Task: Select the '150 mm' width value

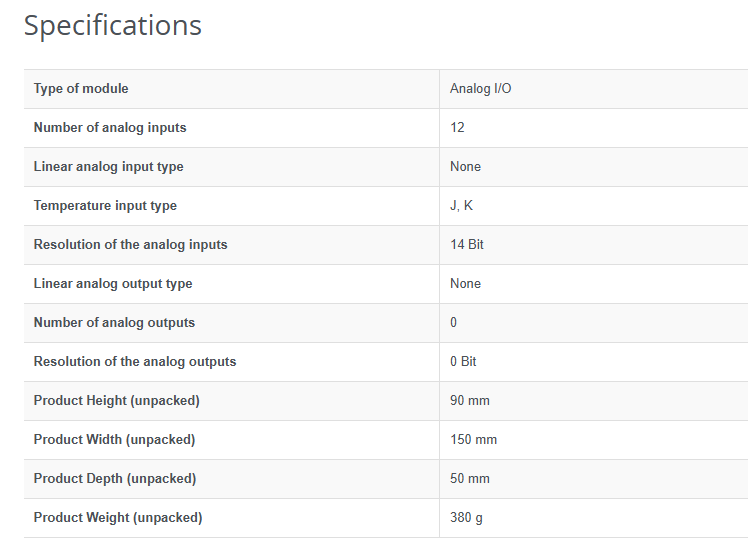Action: pos(473,440)
